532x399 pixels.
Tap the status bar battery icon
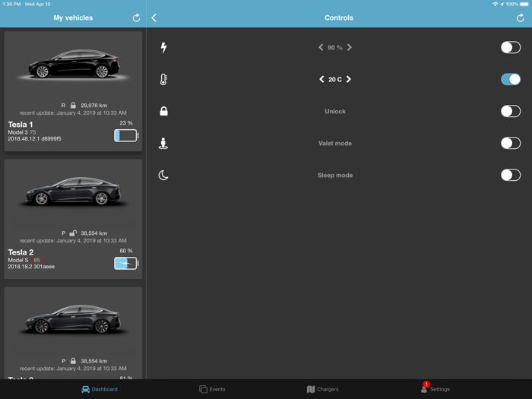click(x=524, y=4)
